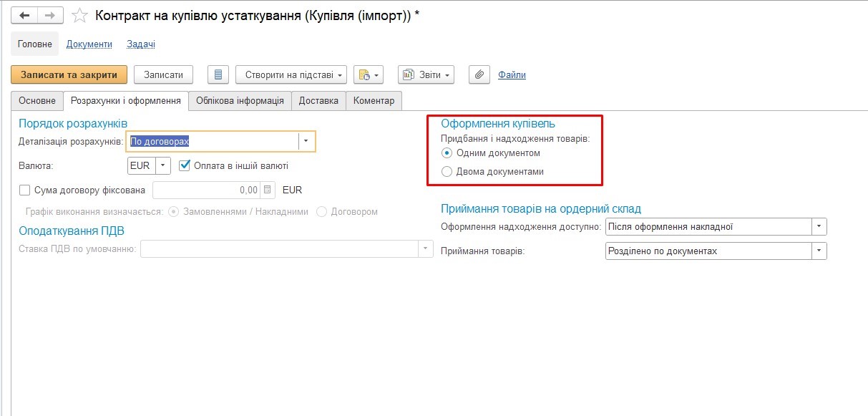Screen dimensions: 868x416
Task: Enable Сума договору фіксована checkbox
Action: click(25, 190)
